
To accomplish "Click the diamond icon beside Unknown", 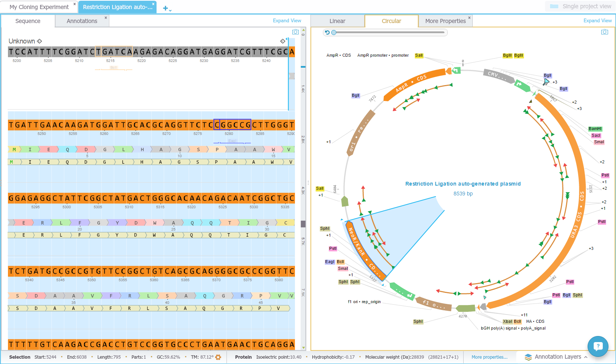I will click(39, 41).
